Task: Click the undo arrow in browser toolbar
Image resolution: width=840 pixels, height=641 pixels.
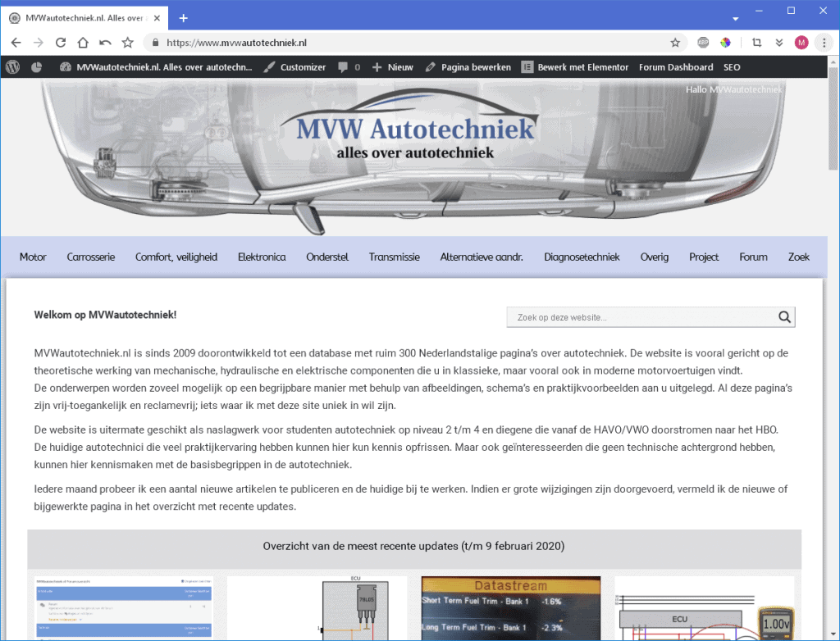Action: (x=105, y=43)
